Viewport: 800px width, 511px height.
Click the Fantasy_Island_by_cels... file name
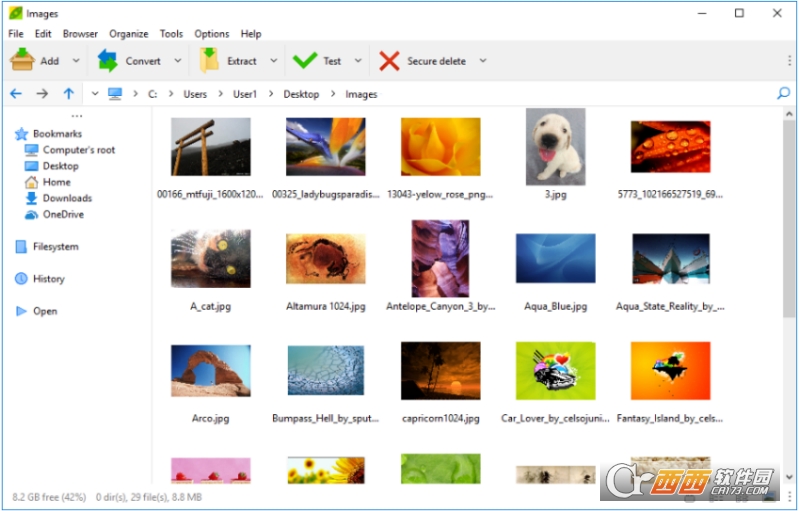click(670, 419)
